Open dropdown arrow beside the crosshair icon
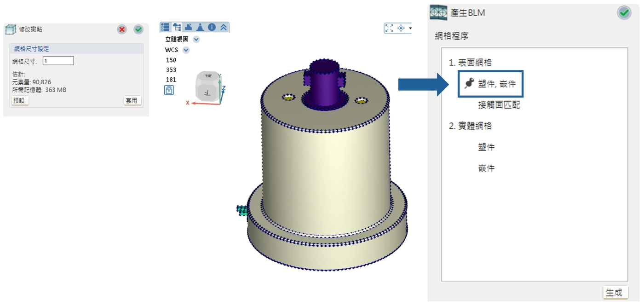This screenshot has width=644, height=306. [x=410, y=28]
